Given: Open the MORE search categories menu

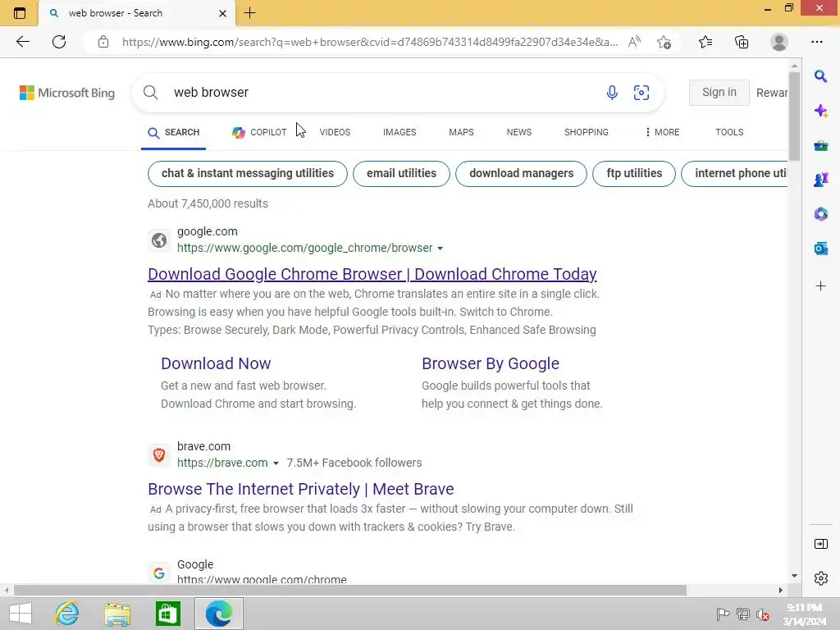Looking at the screenshot, I should tap(662, 132).
